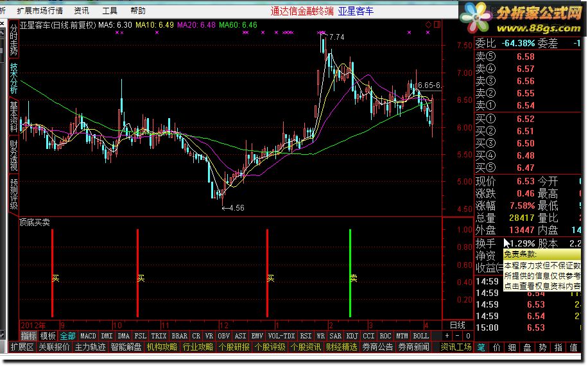The height and width of the screenshot is (366, 588).
Task: Apply the VR indicator
Action: tap(209, 336)
